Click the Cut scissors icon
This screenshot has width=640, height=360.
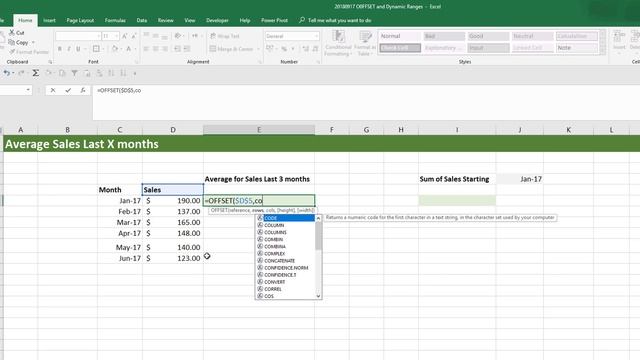point(12,32)
